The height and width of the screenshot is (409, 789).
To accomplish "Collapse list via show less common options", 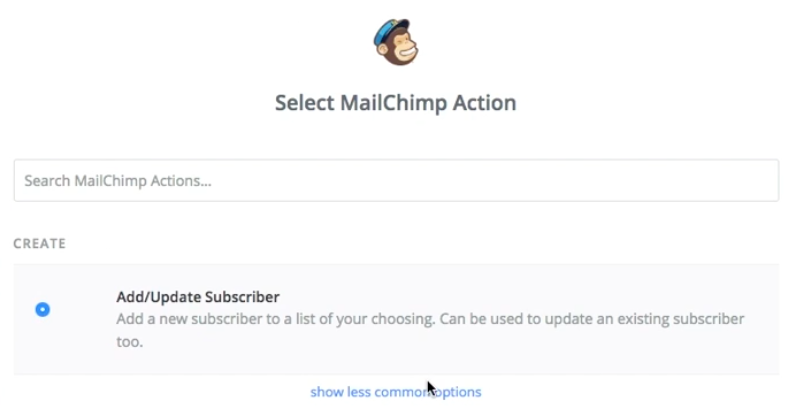I will click(x=396, y=392).
